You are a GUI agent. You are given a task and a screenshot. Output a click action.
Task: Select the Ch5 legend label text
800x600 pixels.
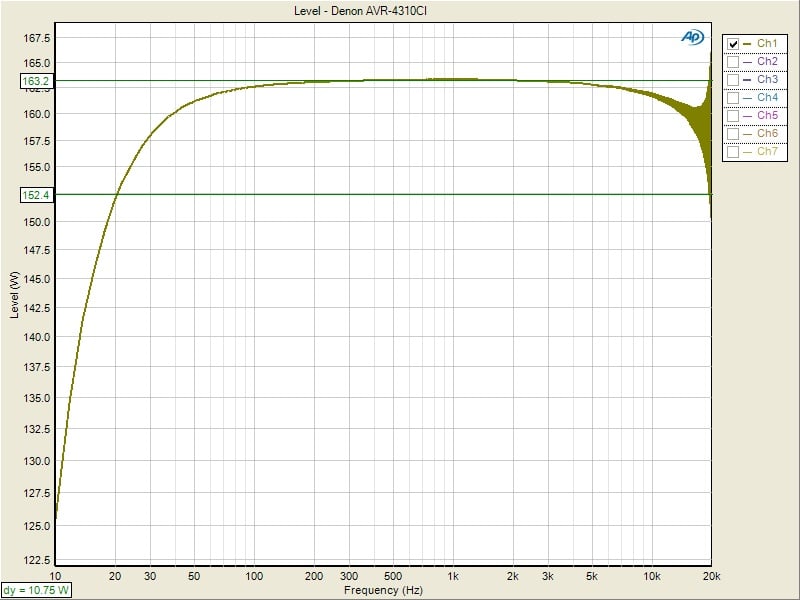point(767,116)
